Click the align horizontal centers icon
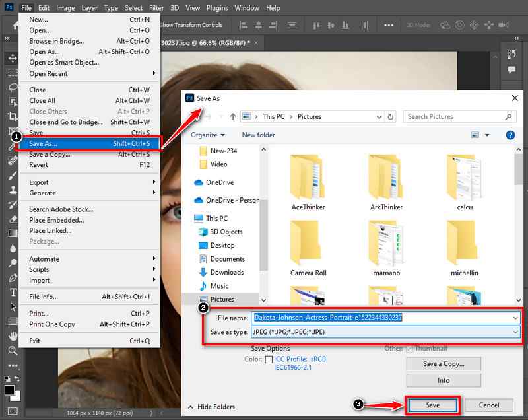This screenshot has height=420, width=528. point(259,25)
